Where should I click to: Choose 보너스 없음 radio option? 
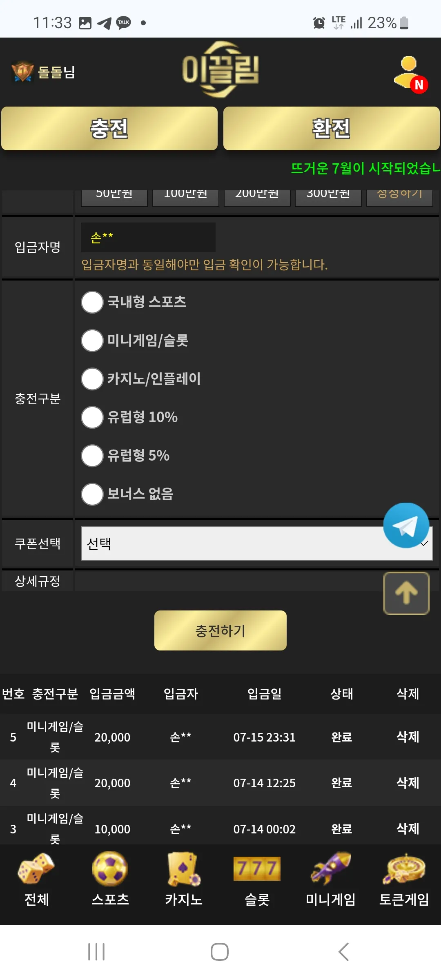tap(92, 494)
